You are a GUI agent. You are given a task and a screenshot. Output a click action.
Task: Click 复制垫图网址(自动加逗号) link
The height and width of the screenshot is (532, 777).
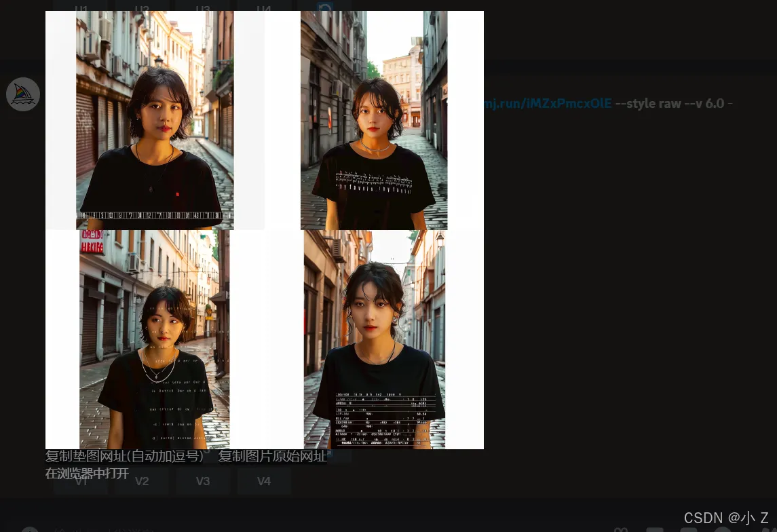coord(125,457)
